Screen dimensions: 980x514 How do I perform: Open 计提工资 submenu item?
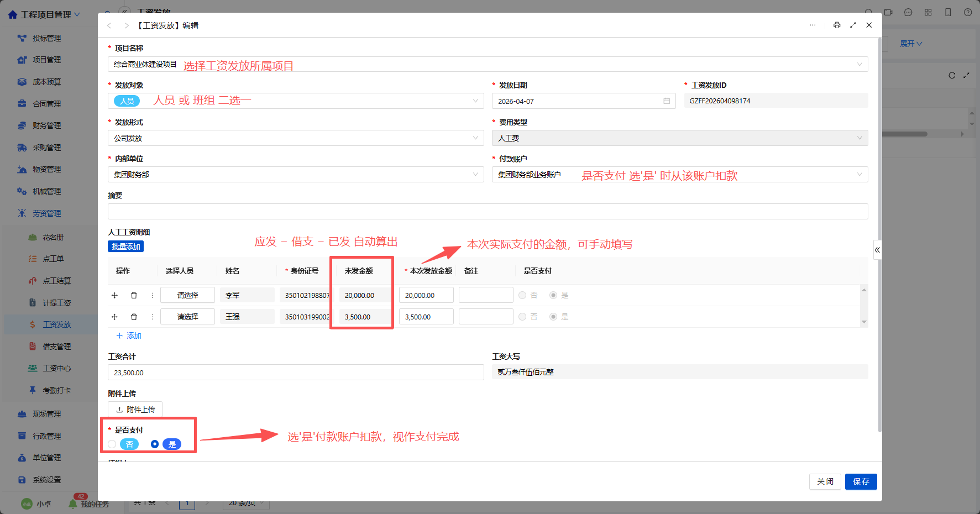(56, 303)
